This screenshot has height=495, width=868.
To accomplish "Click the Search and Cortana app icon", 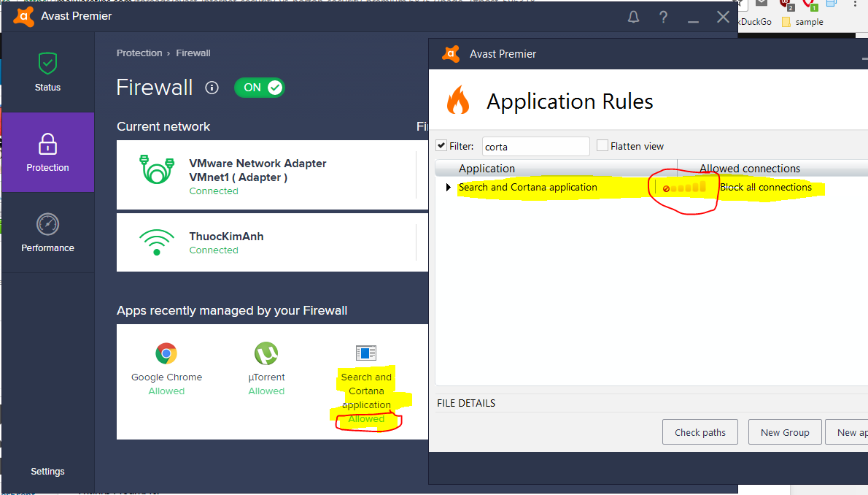I will [x=366, y=353].
